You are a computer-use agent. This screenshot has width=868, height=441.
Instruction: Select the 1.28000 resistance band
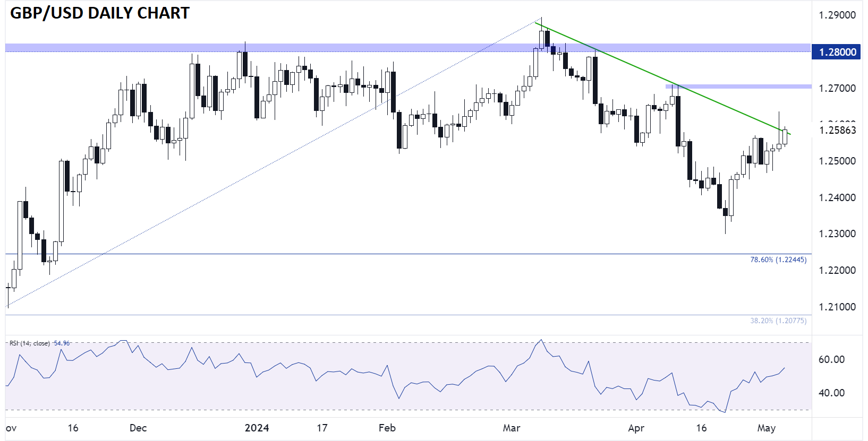click(408, 48)
